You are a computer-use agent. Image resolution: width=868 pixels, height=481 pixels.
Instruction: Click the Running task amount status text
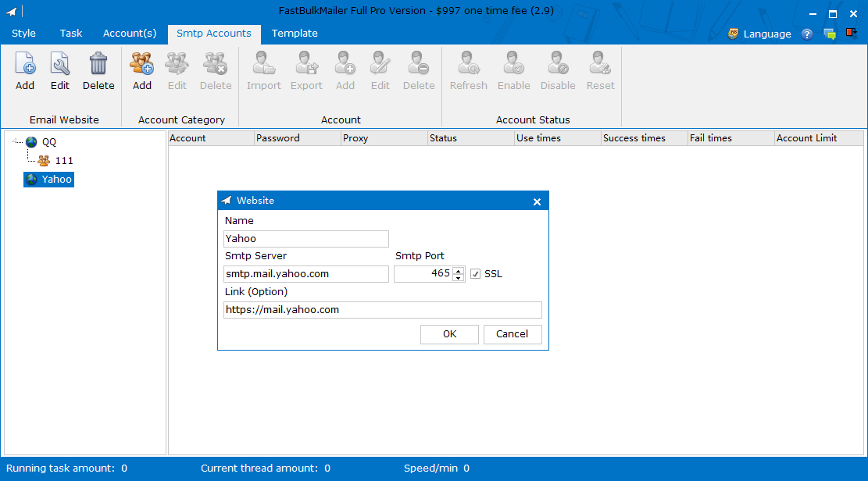[x=66, y=469]
